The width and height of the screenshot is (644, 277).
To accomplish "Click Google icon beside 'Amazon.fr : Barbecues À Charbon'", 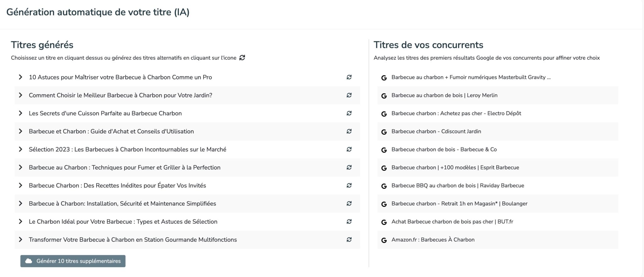I will pos(384,240).
